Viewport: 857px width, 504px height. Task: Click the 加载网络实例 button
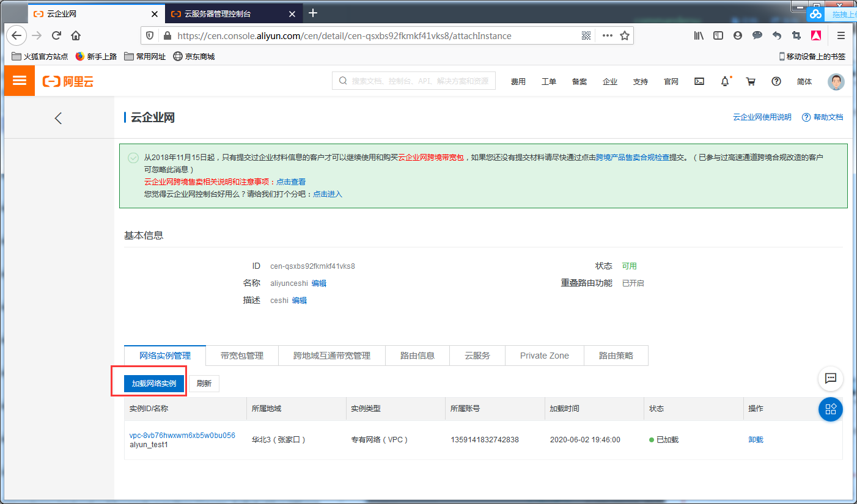153,383
